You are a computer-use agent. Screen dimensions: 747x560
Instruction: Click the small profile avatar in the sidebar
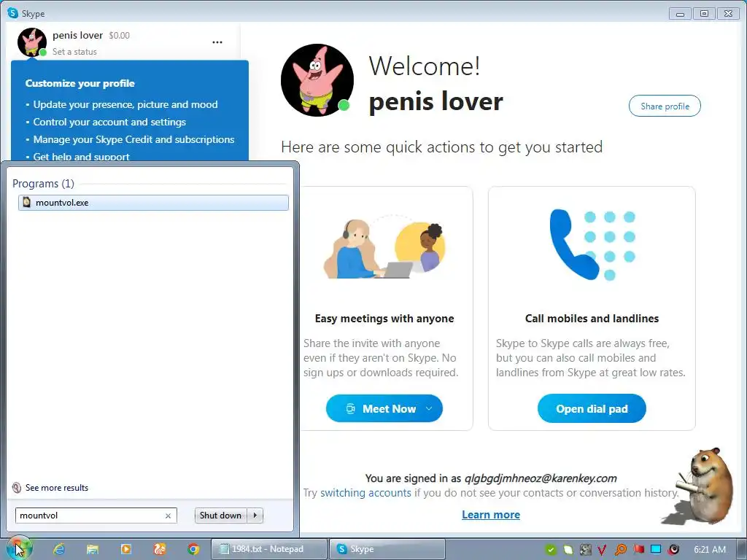click(x=32, y=42)
